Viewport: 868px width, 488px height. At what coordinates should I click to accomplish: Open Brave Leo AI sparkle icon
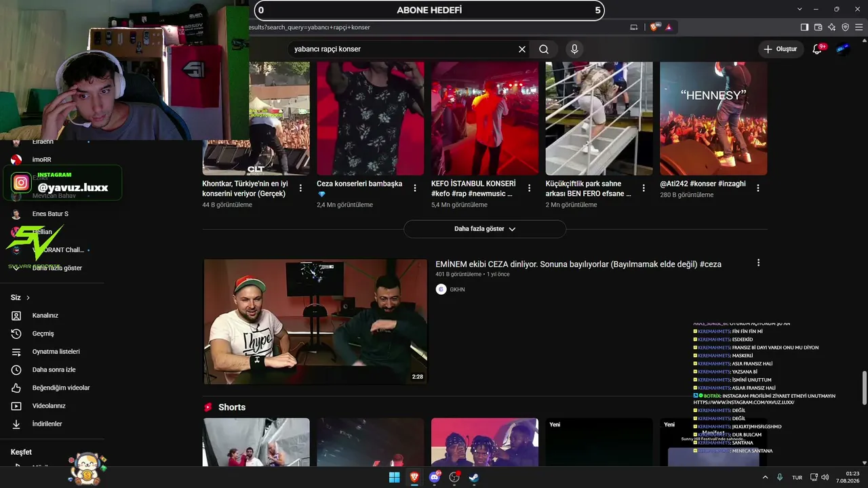[831, 27]
